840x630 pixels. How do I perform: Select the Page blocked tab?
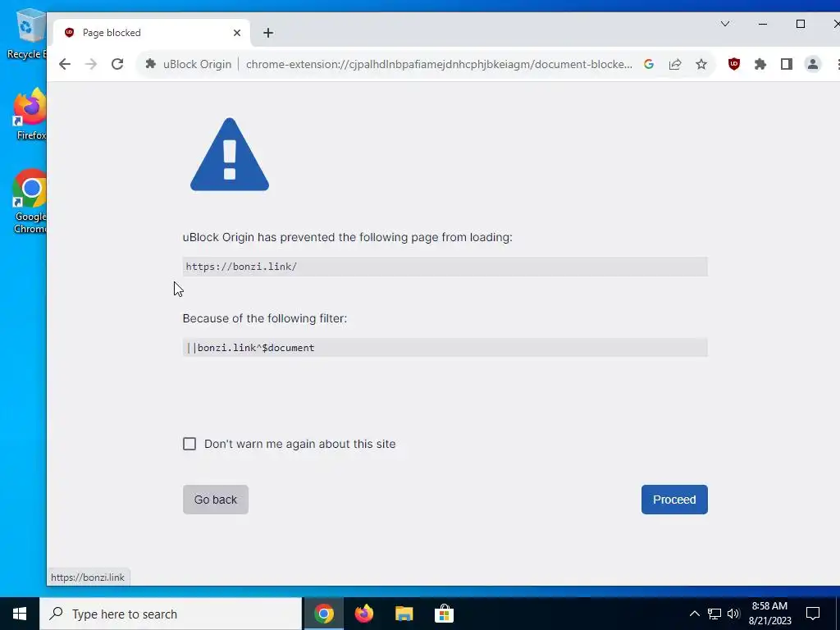click(x=152, y=33)
